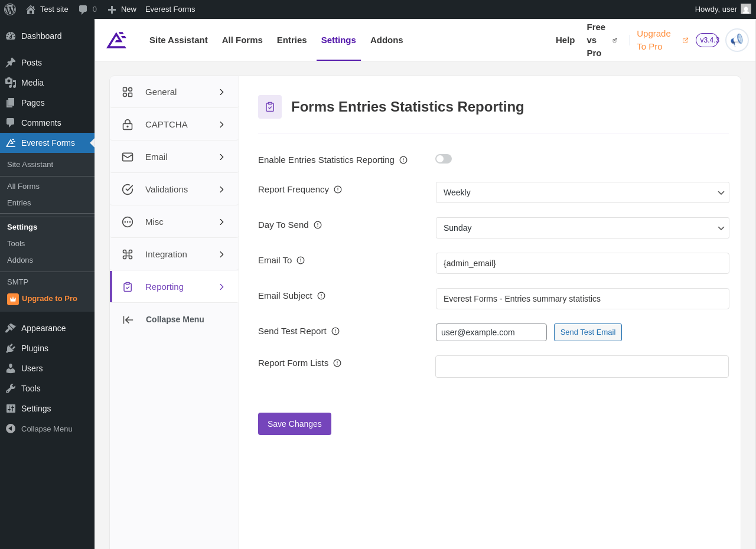Click info icon beside Report Form Lists
Image resolution: width=756 pixels, height=549 pixels.
point(337,363)
